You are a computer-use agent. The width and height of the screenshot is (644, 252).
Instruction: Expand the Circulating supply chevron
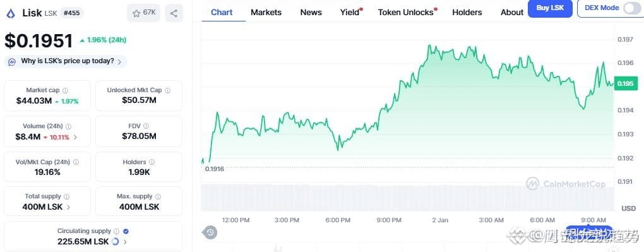coord(125,242)
